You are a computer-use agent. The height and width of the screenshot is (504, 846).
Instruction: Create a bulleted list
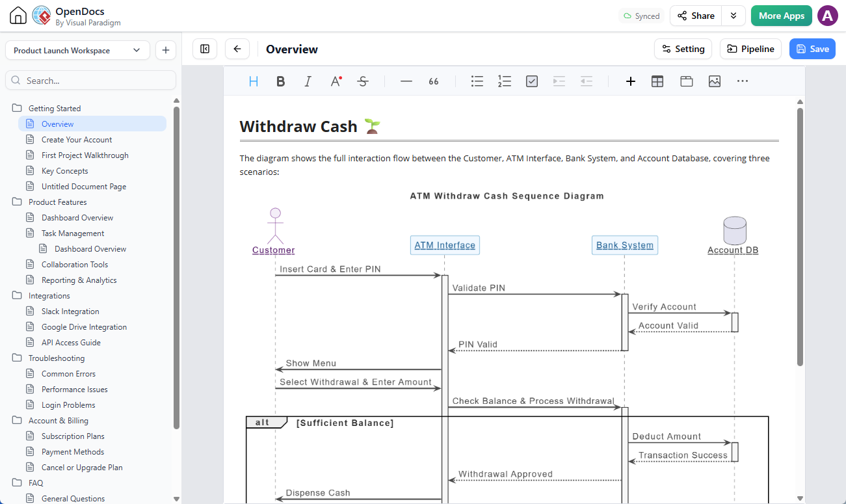coord(477,81)
